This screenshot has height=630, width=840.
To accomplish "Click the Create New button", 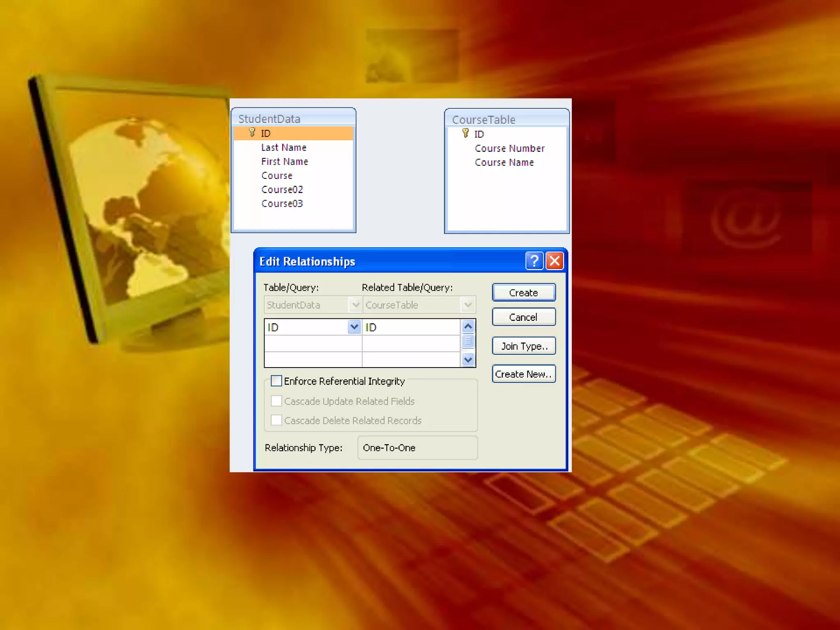I will 524,374.
